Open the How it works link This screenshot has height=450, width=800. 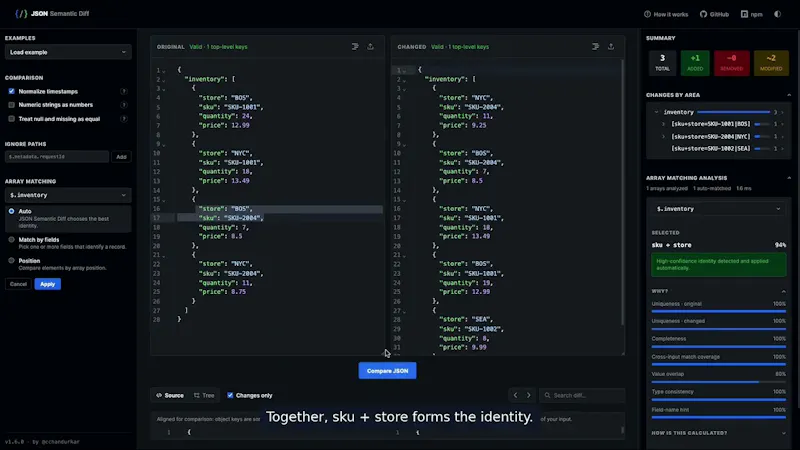coord(666,14)
